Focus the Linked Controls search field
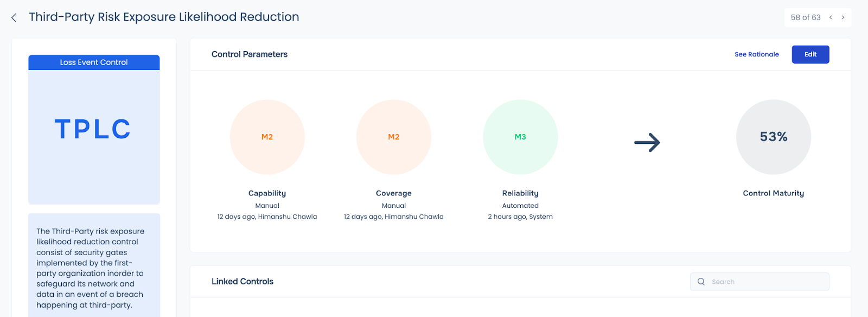The width and height of the screenshot is (868, 317). click(759, 282)
